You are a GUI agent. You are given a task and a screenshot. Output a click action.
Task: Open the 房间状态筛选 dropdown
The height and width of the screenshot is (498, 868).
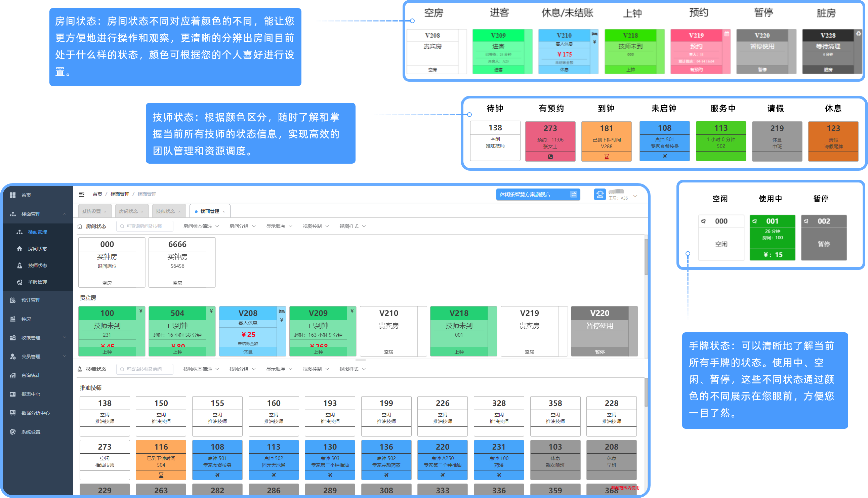pyautogui.click(x=201, y=226)
